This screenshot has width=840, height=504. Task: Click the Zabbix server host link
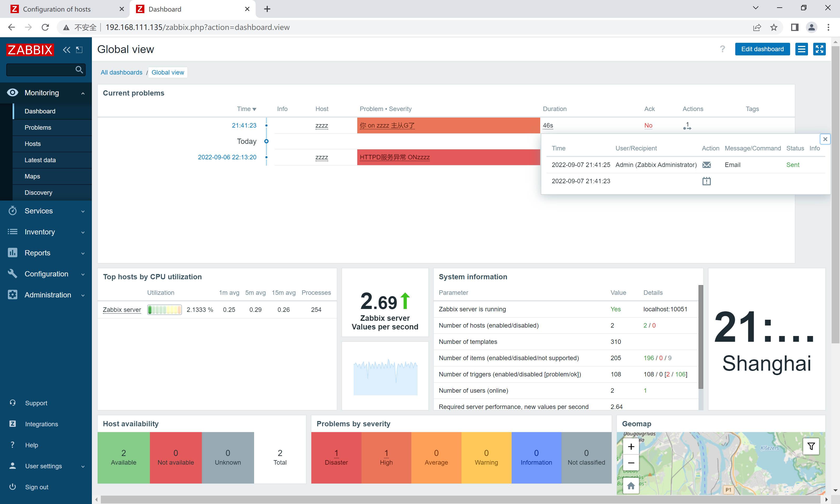122,310
